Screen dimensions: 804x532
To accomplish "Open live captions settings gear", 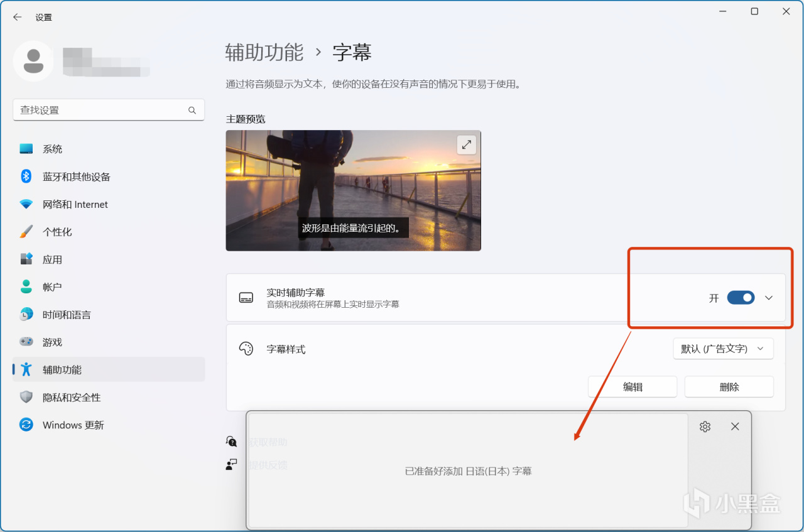I will tap(705, 426).
